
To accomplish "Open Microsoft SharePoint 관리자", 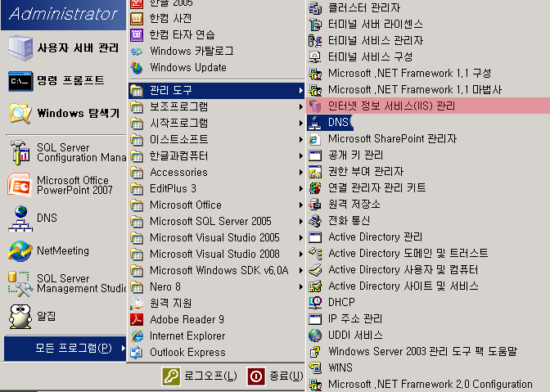I will [428, 139].
